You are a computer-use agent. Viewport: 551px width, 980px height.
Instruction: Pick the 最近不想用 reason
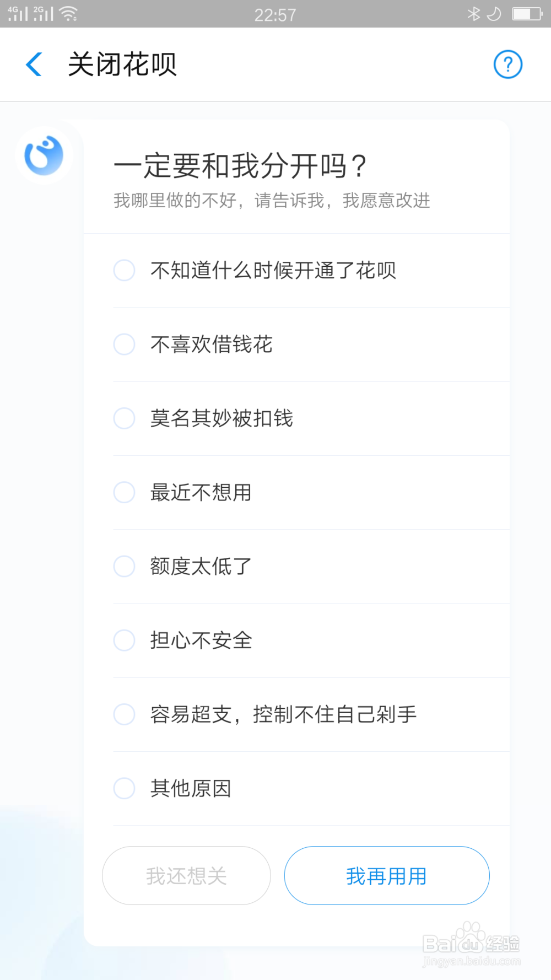(x=124, y=492)
